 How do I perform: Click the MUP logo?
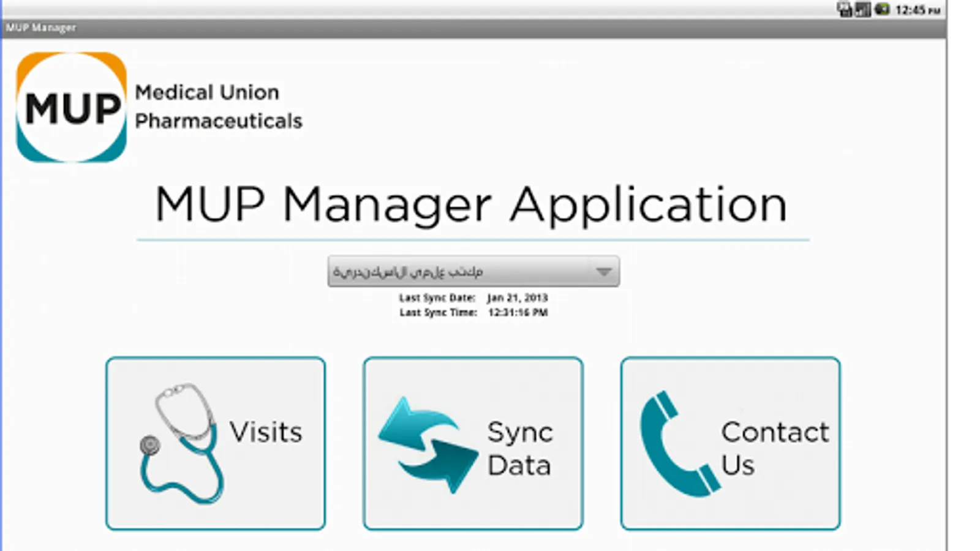point(71,107)
